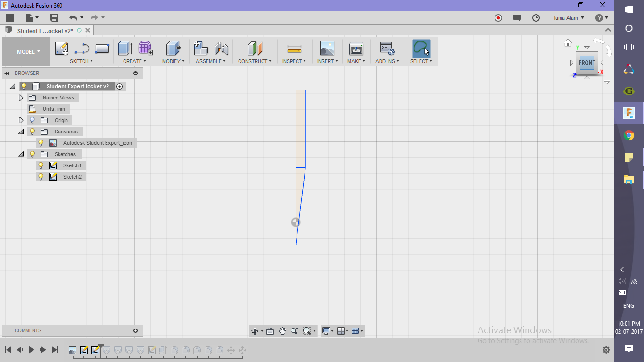Open the Viewports layout dropdown
The width and height of the screenshot is (644, 362).
[357, 331]
